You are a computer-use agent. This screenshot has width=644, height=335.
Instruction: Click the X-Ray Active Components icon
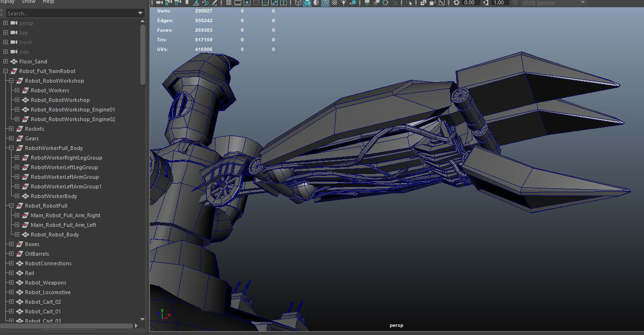[x=433, y=2]
